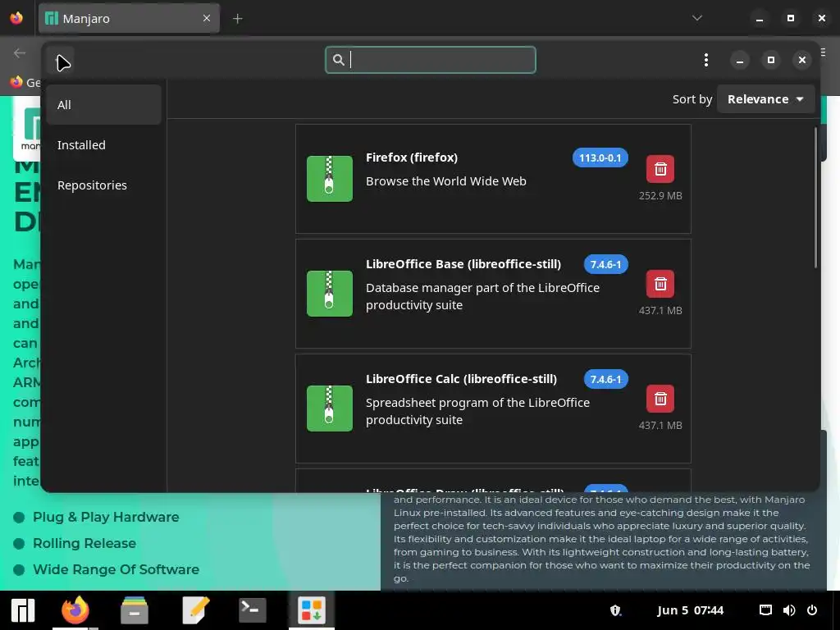Open the Manjaro start menu in taskbar
The height and width of the screenshot is (630, 840).
point(23,609)
